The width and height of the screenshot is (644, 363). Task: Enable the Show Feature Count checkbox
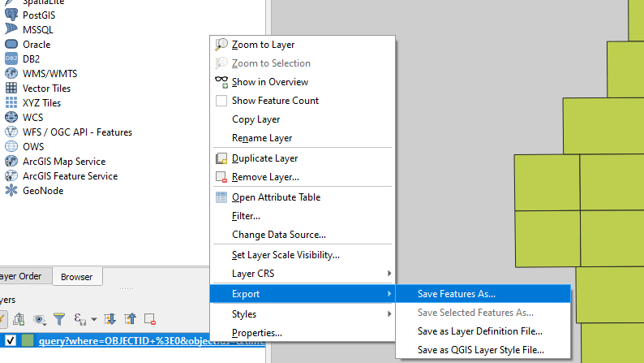coord(221,101)
